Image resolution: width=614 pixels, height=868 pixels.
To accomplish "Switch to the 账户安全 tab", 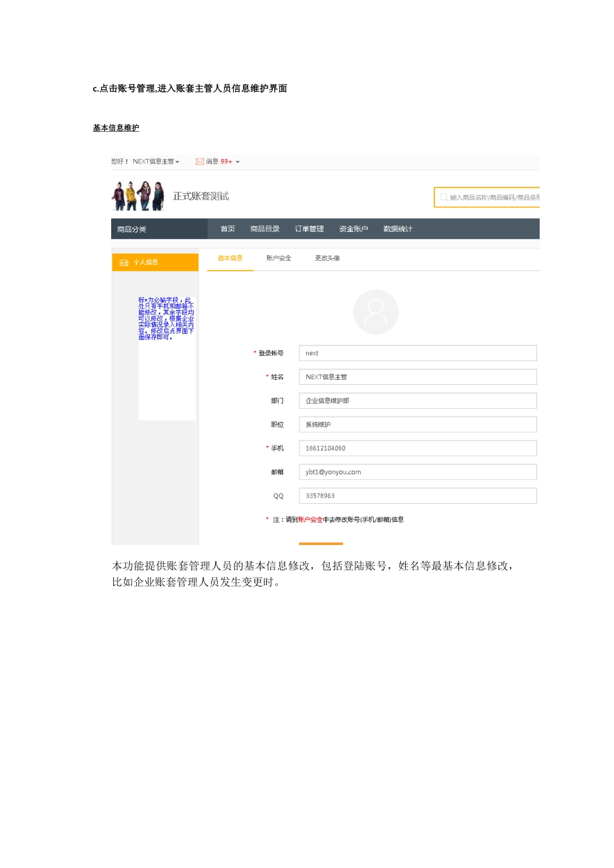I will [x=279, y=258].
